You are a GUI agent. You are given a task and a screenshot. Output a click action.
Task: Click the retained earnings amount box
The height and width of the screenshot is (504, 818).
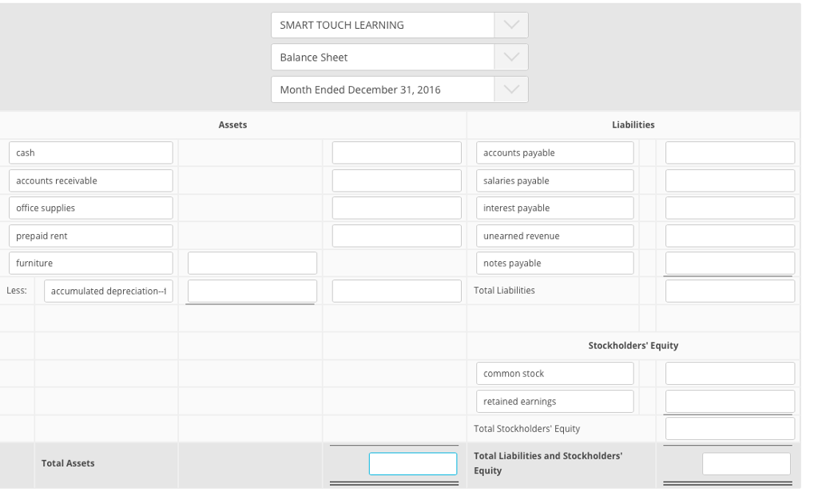pyautogui.click(x=729, y=401)
